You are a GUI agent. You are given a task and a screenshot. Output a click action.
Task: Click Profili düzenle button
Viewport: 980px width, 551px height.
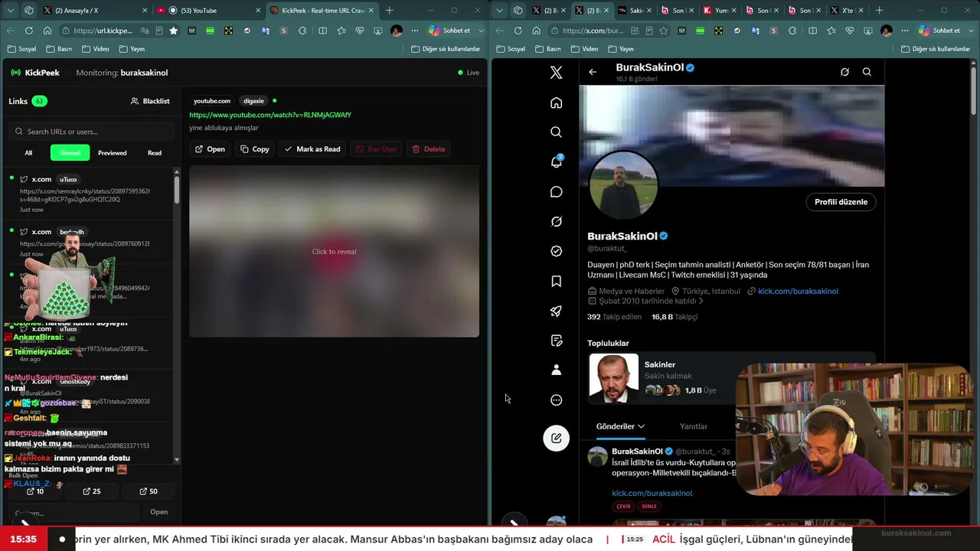click(841, 202)
